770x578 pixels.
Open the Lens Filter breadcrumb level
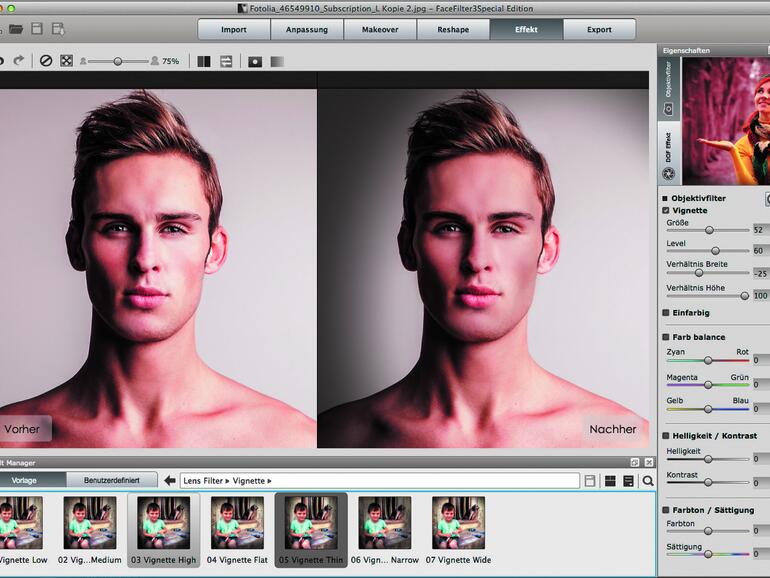(x=204, y=481)
